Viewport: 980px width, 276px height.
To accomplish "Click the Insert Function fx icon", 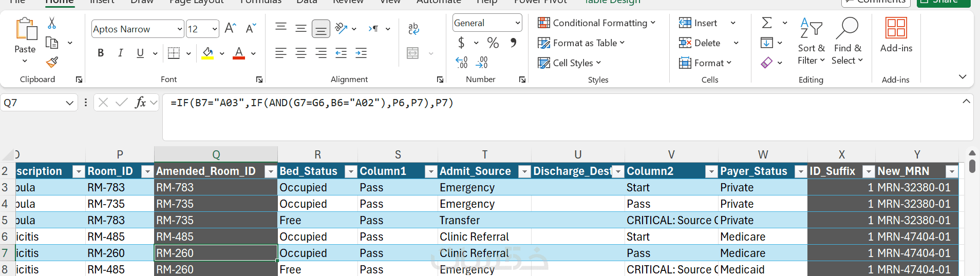I will (x=140, y=103).
